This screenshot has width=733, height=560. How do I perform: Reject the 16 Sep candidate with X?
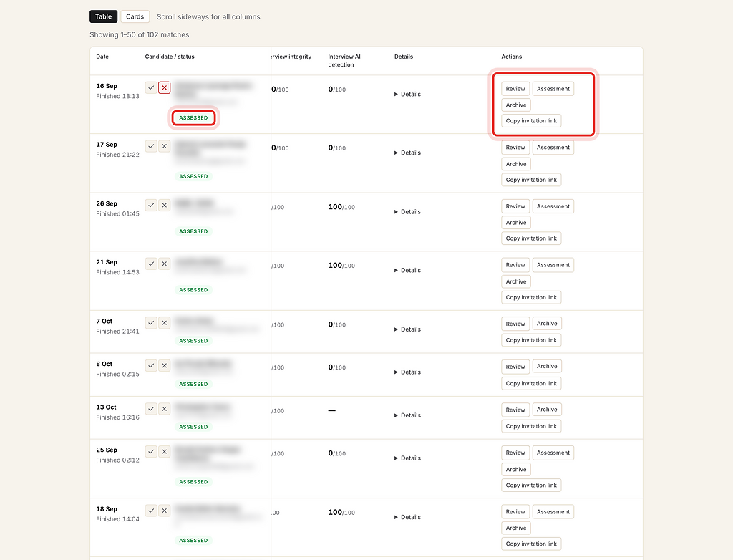pyautogui.click(x=164, y=87)
